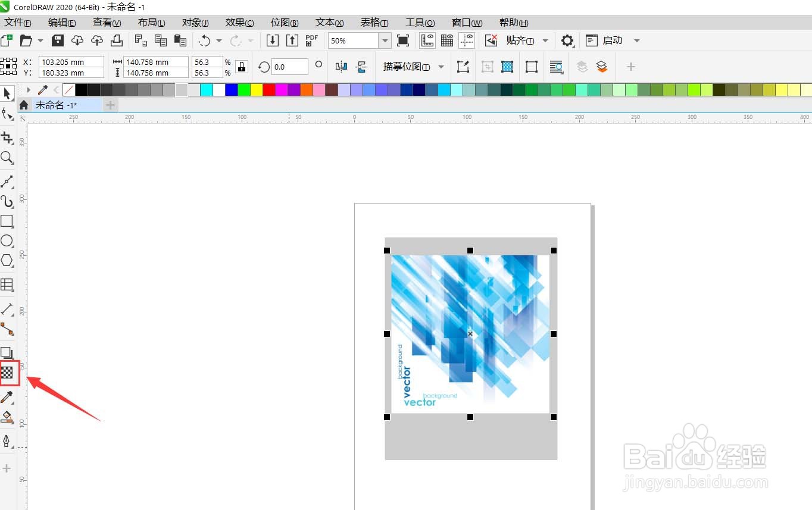The height and width of the screenshot is (510, 812).
Task: Select the Crop tool
Action: click(x=7, y=138)
